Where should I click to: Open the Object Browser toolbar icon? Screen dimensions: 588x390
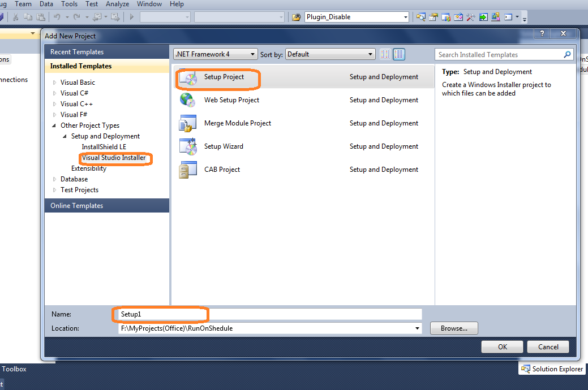click(x=458, y=17)
